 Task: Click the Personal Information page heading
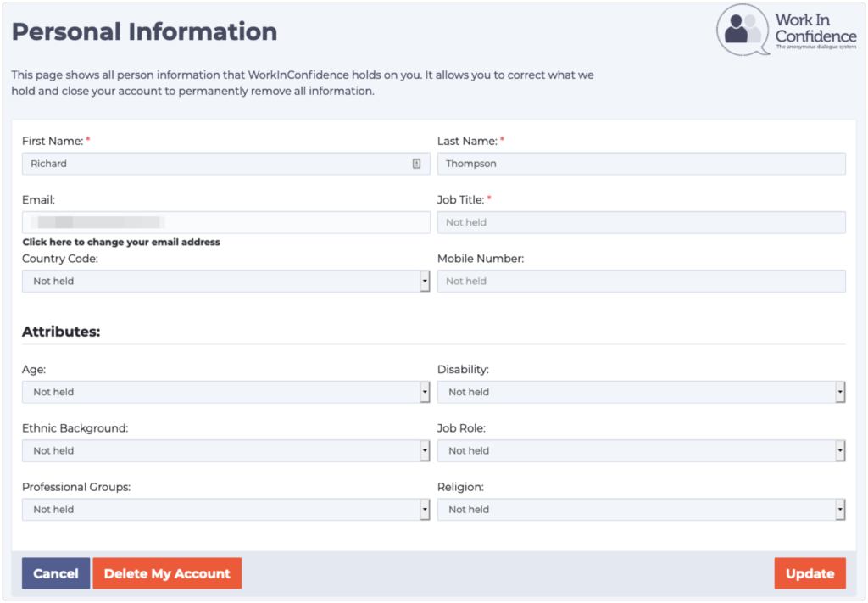click(143, 31)
